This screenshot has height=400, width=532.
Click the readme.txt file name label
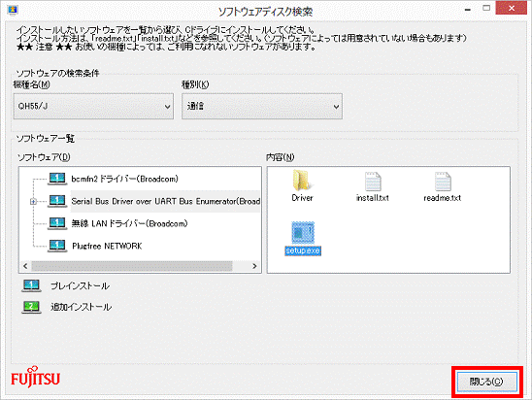442,198
